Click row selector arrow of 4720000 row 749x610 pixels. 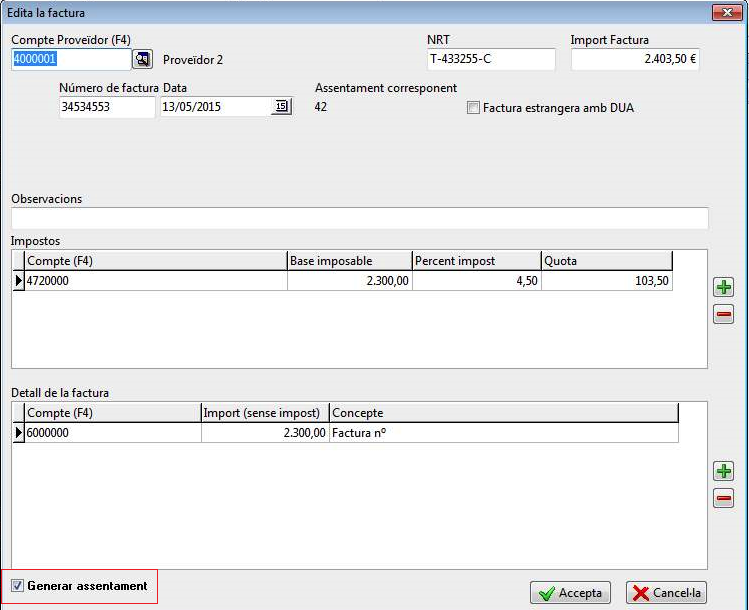[x=18, y=281]
